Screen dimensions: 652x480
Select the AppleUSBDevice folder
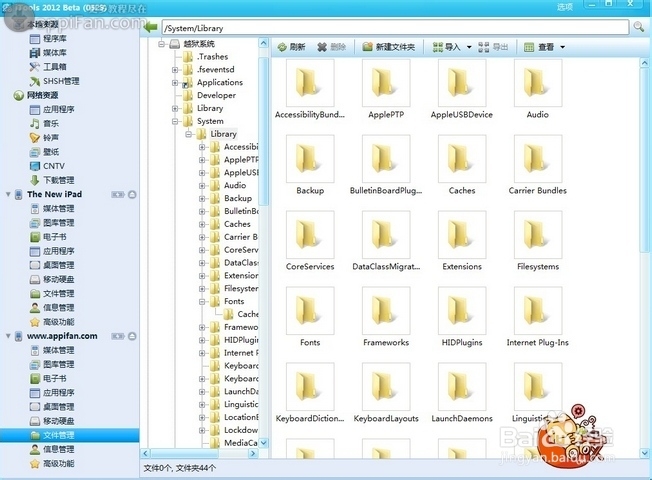coord(462,89)
